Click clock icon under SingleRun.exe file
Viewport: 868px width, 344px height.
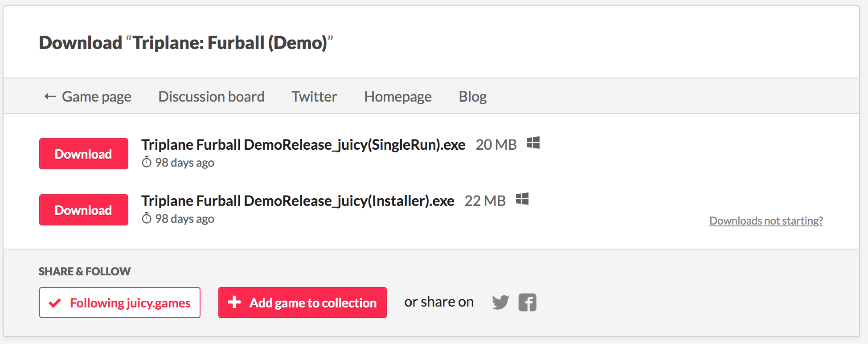tap(147, 162)
